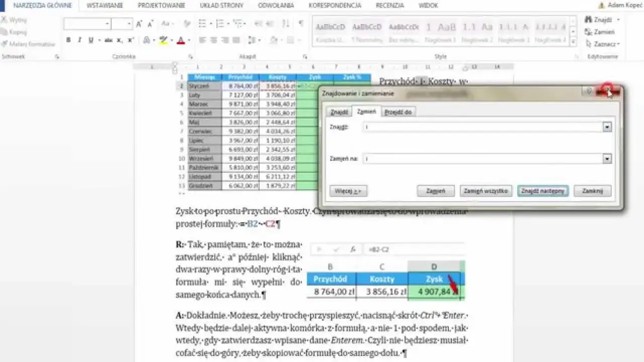Toggle the show paragraph marks button
Image resolution: width=644 pixels, height=362 pixels.
tap(301, 24)
